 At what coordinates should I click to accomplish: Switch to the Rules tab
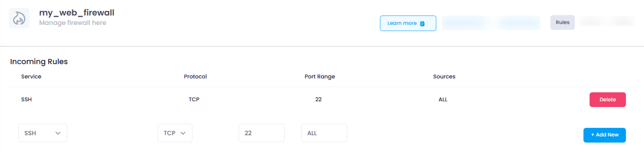pos(562,22)
